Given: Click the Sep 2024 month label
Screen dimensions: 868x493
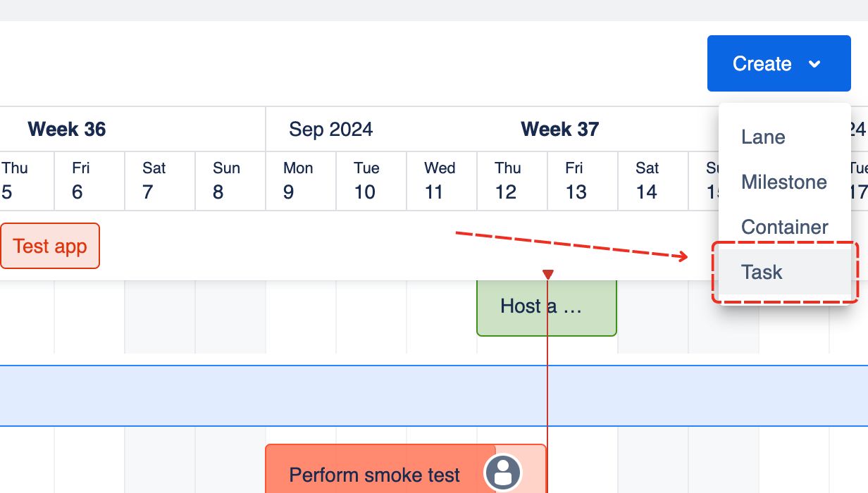Looking at the screenshot, I should coord(330,129).
